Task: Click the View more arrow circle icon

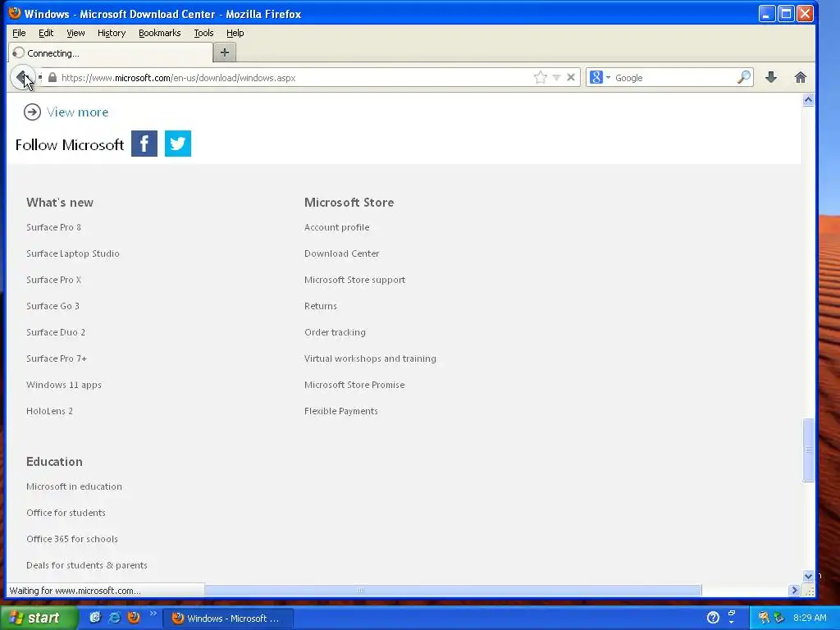Action: pos(32,112)
